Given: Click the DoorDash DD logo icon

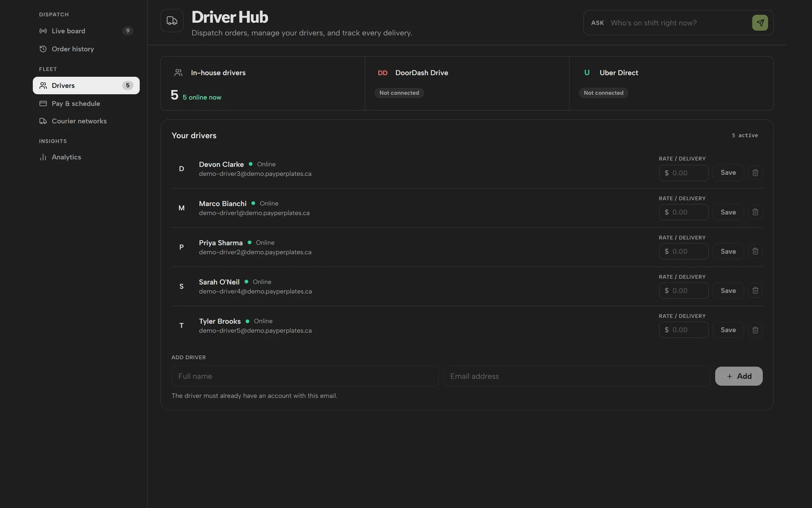Looking at the screenshot, I should (383, 73).
